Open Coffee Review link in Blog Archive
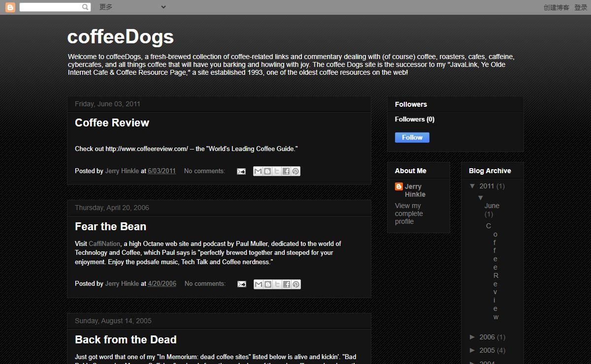 pyautogui.click(x=492, y=272)
